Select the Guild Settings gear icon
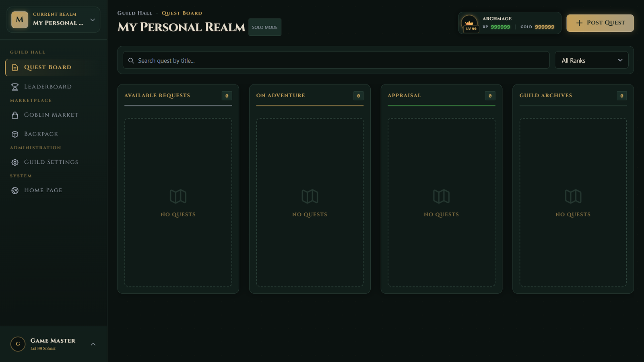This screenshot has width=644, height=362. pyautogui.click(x=14, y=162)
